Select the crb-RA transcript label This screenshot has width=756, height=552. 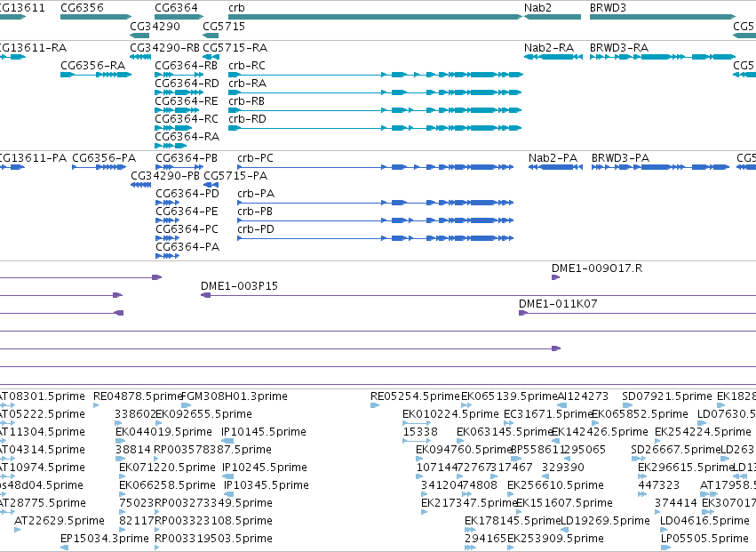pyautogui.click(x=247, y=84)
